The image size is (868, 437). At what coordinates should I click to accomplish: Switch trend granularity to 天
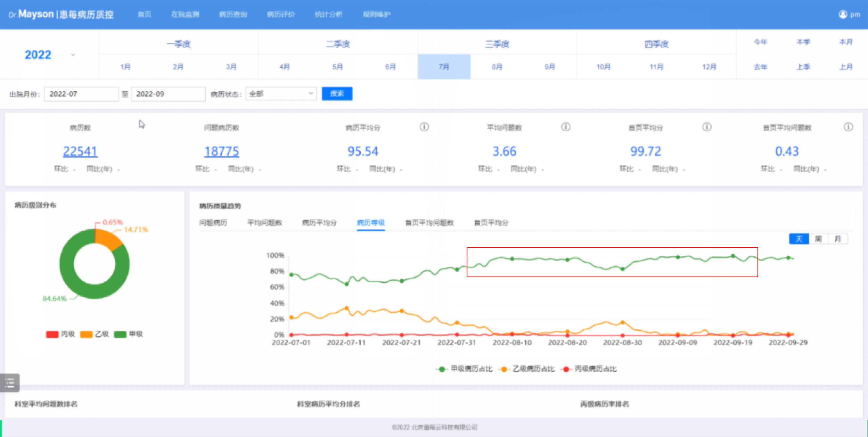(x=799, y=239)
